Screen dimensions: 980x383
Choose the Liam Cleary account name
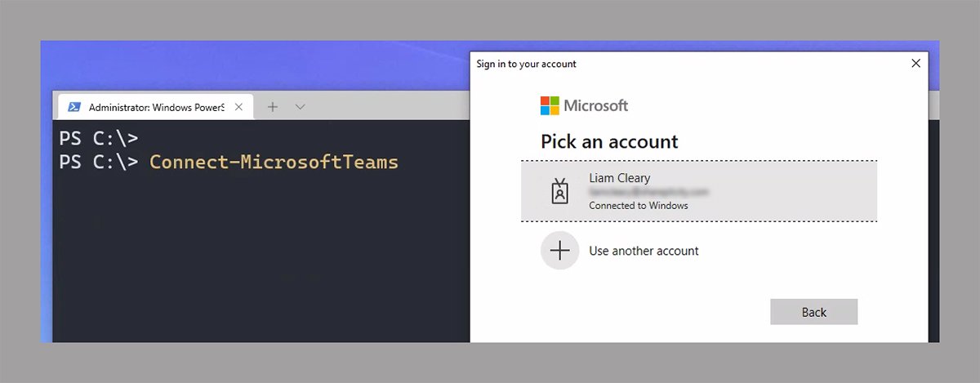coord(619,177)
